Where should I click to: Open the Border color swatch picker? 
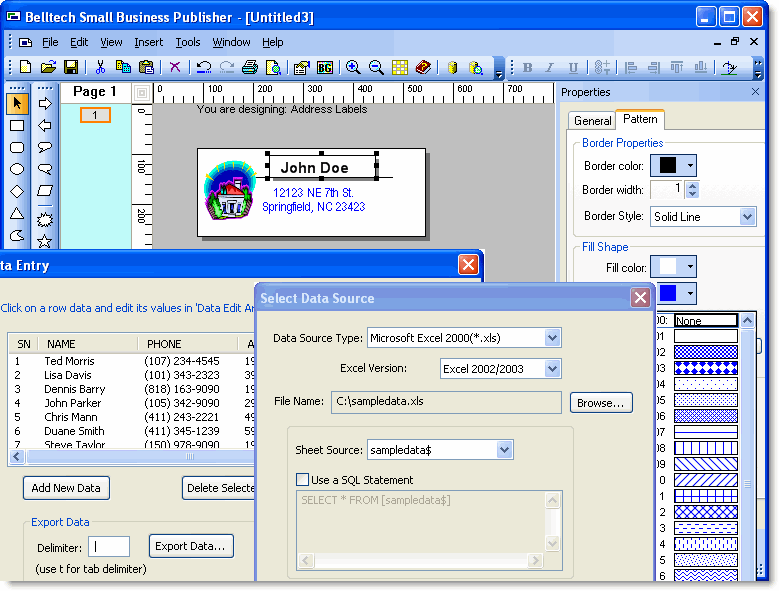point(673,166)
